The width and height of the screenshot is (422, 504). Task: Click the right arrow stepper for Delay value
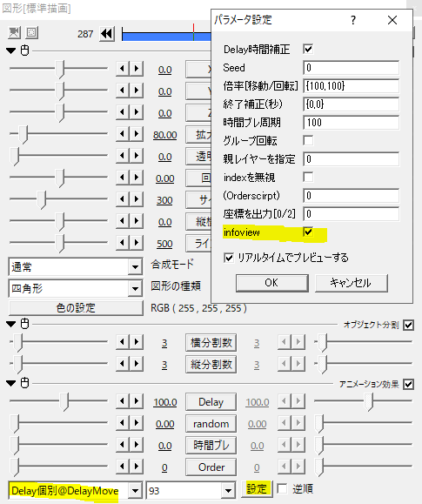click(x=137, y=401)
